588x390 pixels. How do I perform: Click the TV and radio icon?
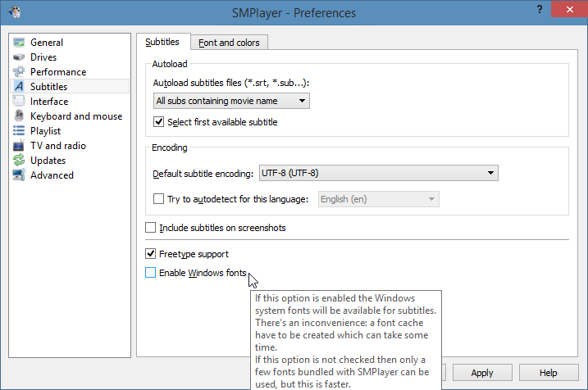coord(19,146)
